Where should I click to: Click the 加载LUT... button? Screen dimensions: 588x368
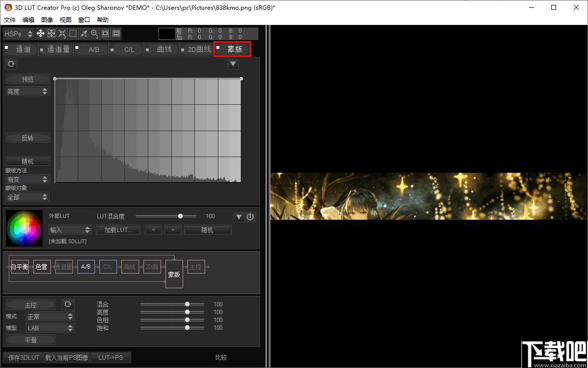[x=118, y=230]
